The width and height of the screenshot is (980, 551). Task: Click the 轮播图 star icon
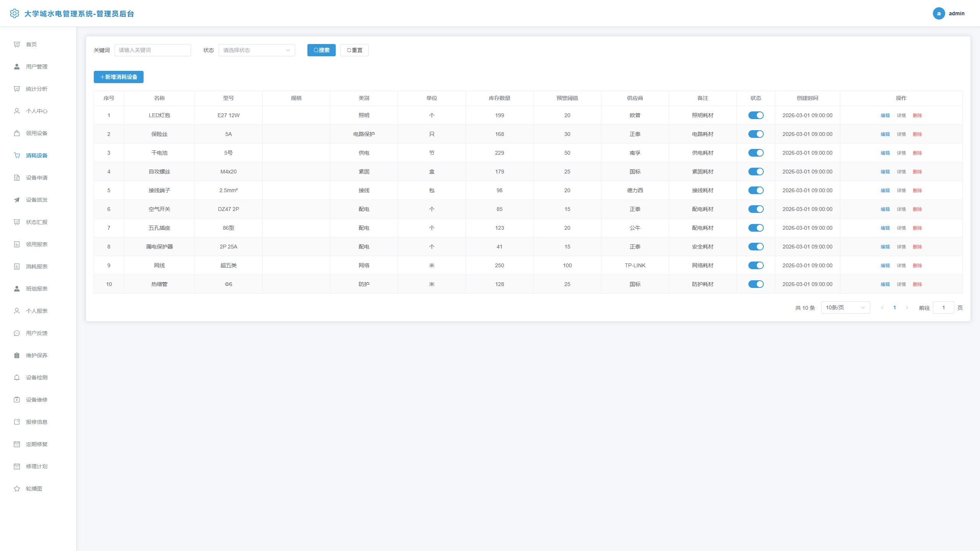pyautogui.click(x=17, y=489)
